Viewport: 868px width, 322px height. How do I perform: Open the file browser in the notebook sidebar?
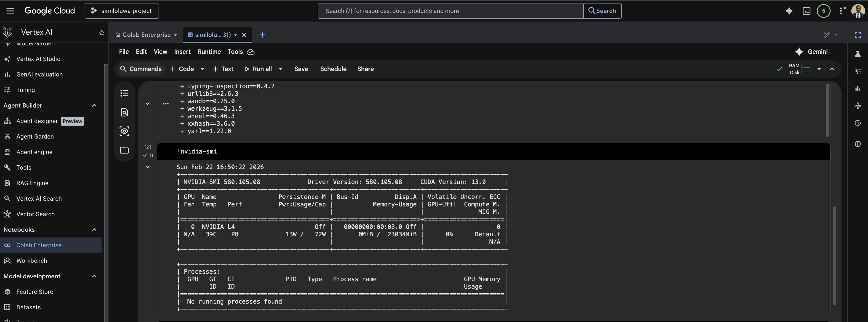[x=124, y=150]
